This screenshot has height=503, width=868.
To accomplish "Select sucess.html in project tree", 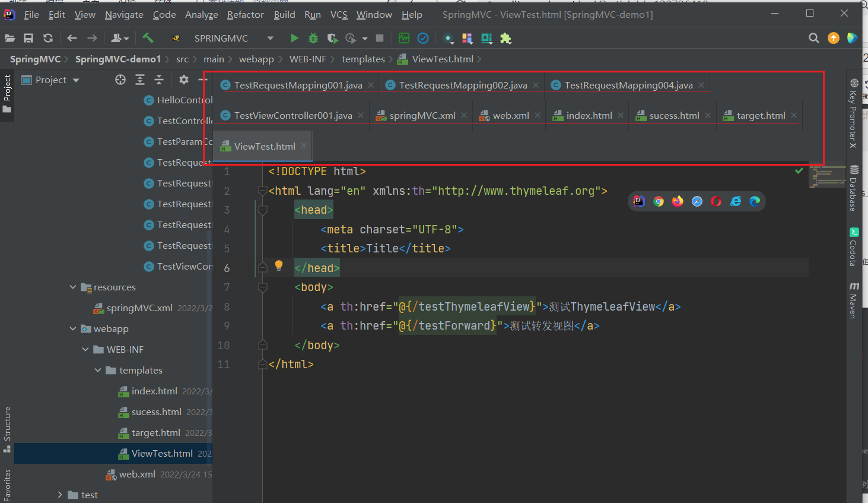I will click(156, 412).
